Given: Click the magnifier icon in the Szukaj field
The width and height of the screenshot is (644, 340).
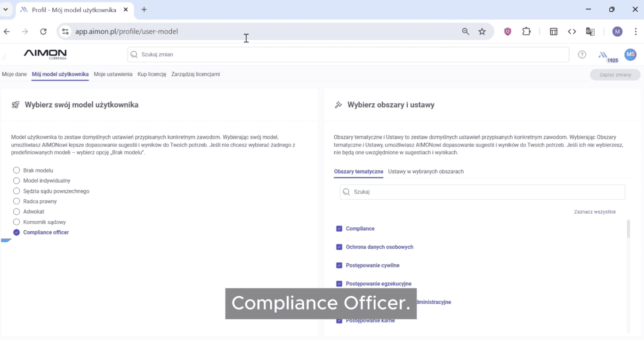Looking at the screenshot, I should pyautogui.click(x=346, y=192).
